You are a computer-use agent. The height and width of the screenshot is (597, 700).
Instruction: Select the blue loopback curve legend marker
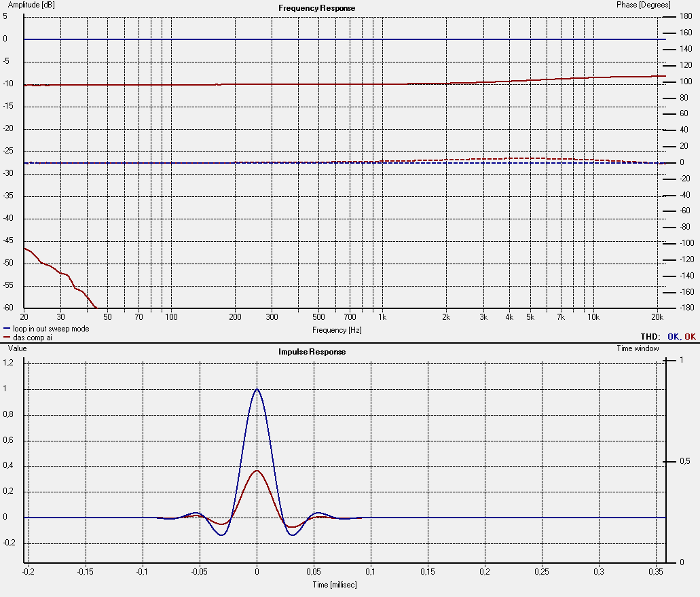tap(7, 328)
